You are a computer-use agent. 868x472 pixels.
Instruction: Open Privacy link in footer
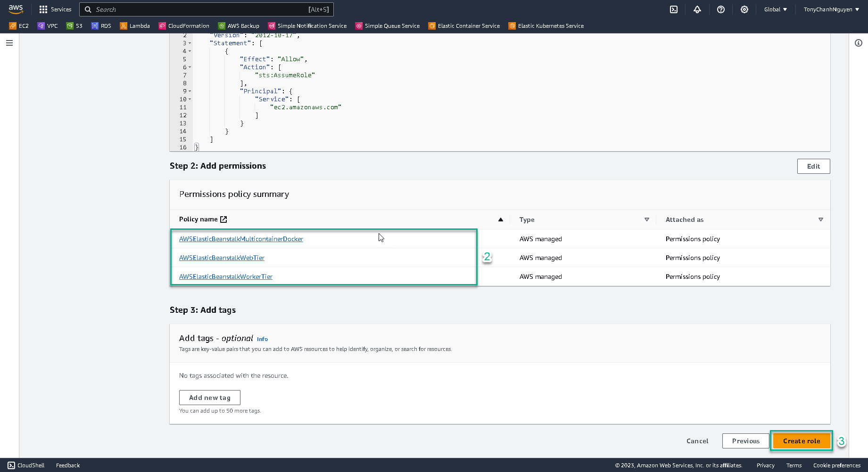point(766,465)
